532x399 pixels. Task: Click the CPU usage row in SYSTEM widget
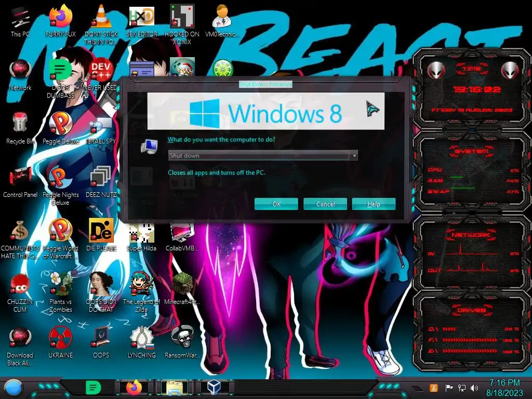pos(473,170)
